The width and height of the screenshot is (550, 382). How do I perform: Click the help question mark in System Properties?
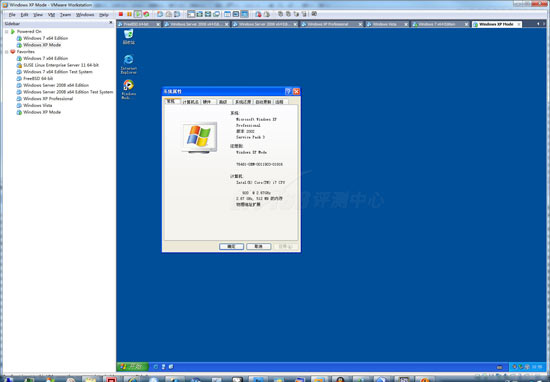[288, 91]
